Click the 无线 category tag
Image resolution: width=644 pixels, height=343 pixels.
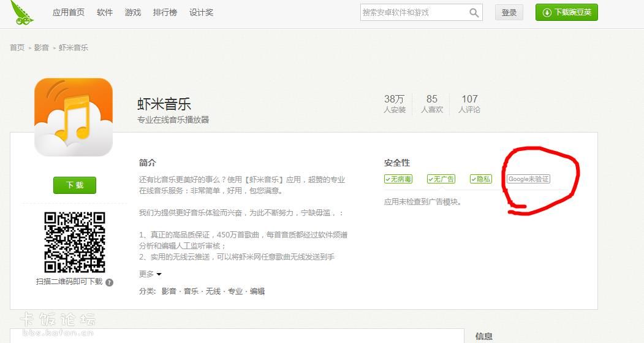(213, 291)
